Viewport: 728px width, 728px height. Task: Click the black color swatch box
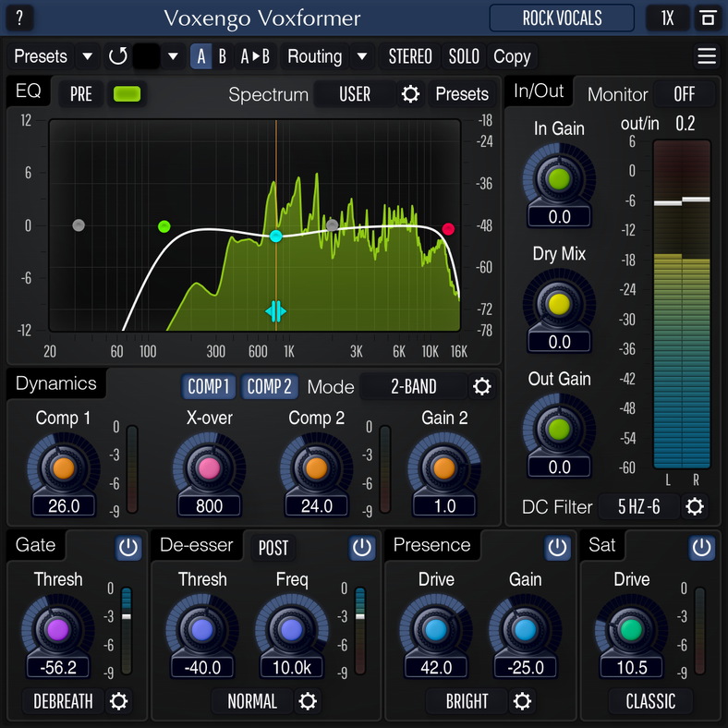pyautogui.click(x=147, y=56)
